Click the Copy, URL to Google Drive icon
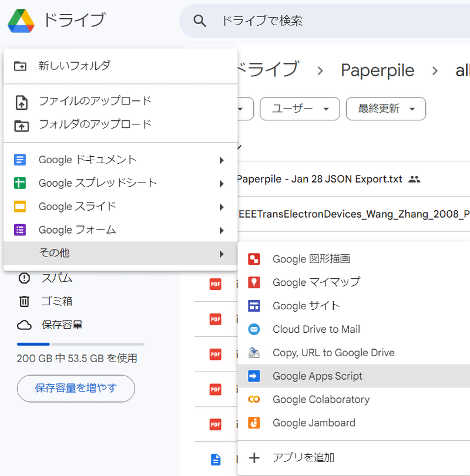The height and width of the screenshot is (476, 470). click(254, 352)
